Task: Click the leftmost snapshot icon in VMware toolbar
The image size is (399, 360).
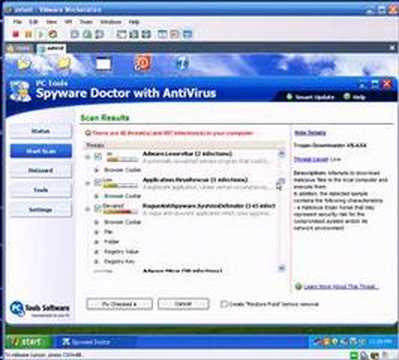Action: 75,34
